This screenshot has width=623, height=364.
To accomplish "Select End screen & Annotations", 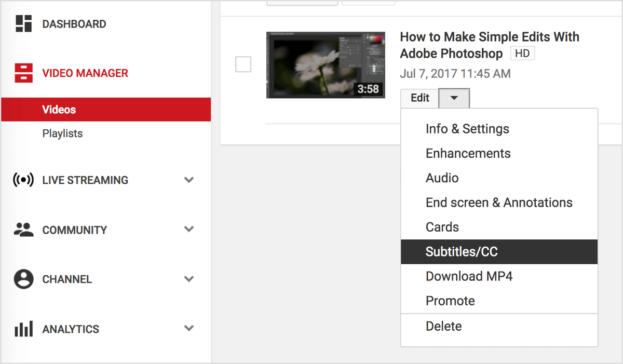I will tap(499, 203).
